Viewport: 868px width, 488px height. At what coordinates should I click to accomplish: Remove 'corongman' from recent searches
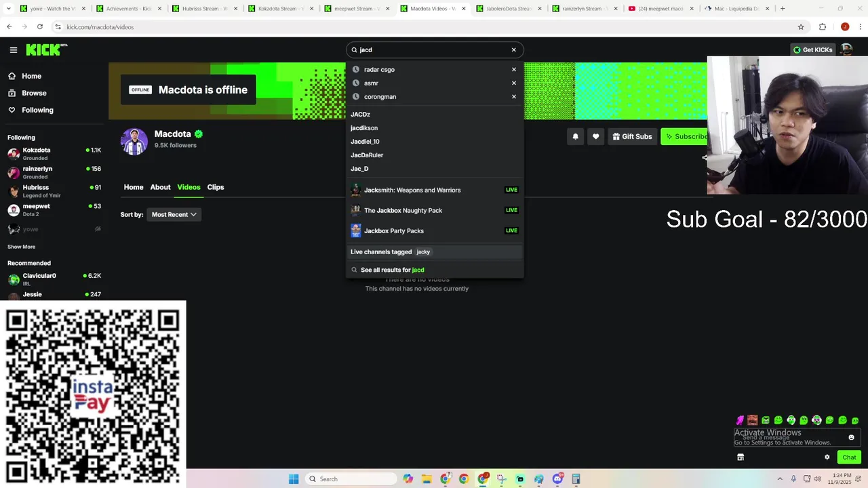513,96
